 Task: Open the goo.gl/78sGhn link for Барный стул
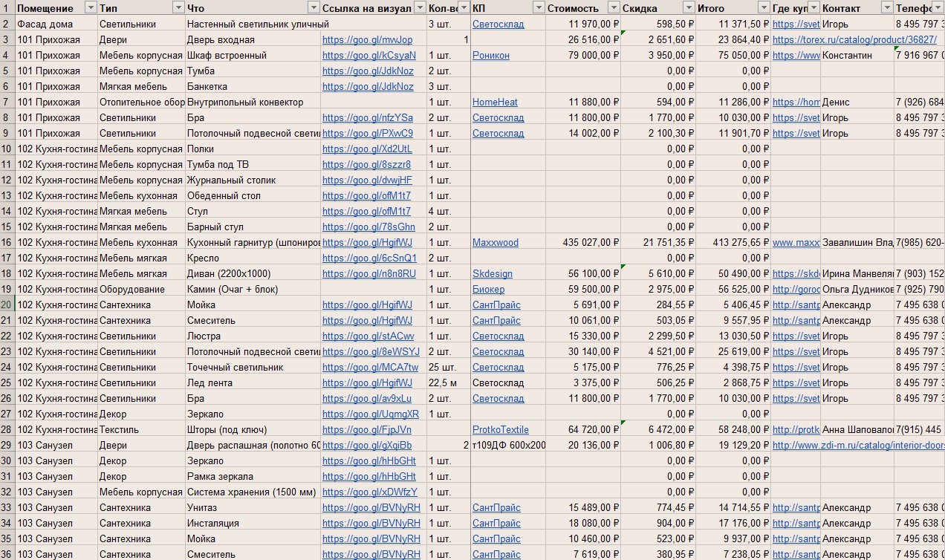(368, 227)
